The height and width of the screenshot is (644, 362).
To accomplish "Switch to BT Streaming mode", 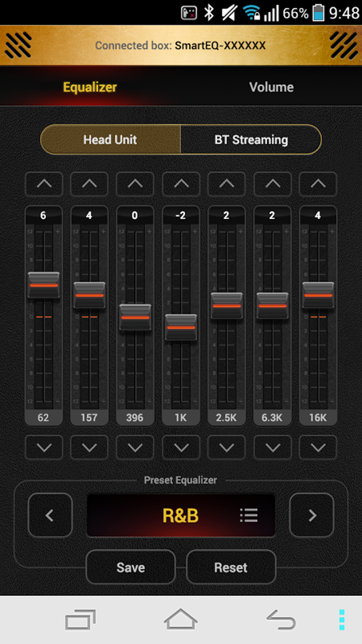I will tap(251, 140).
